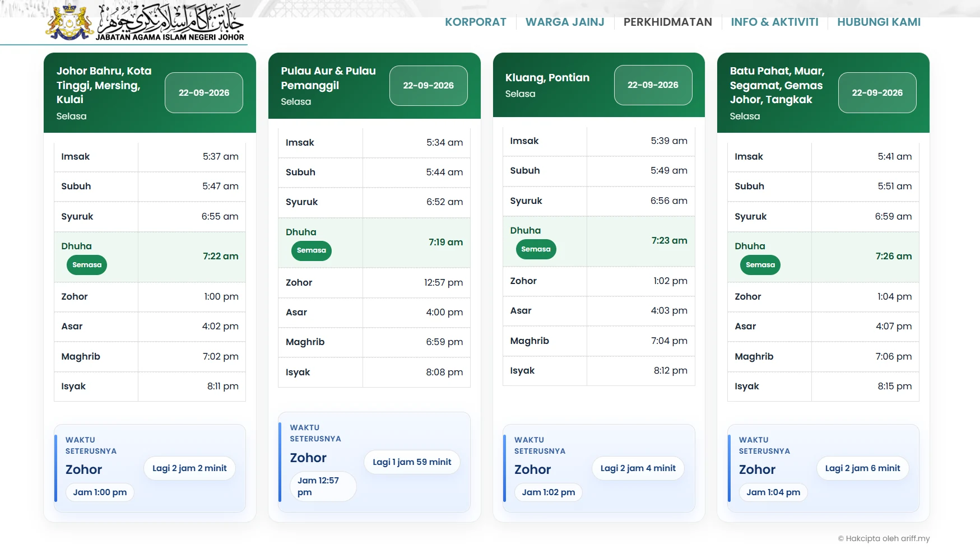The height and width of the screenshot is (554, 980).
Task: Select Maghrib time 7:04 pm
Action: pyautogui.click(x=669, y=341)
